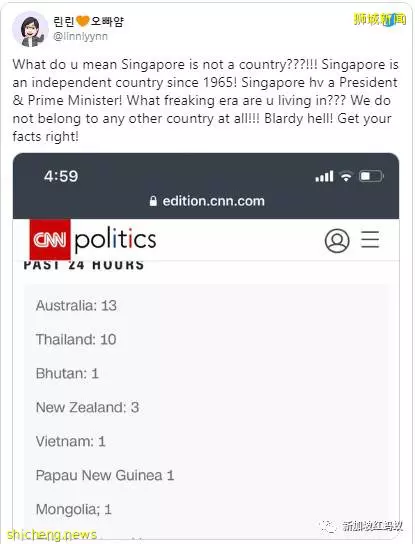The height and width of the screenshot is (544, 415).
Task: Click the shicheng.news watermark link
Action: pos(52,534)
